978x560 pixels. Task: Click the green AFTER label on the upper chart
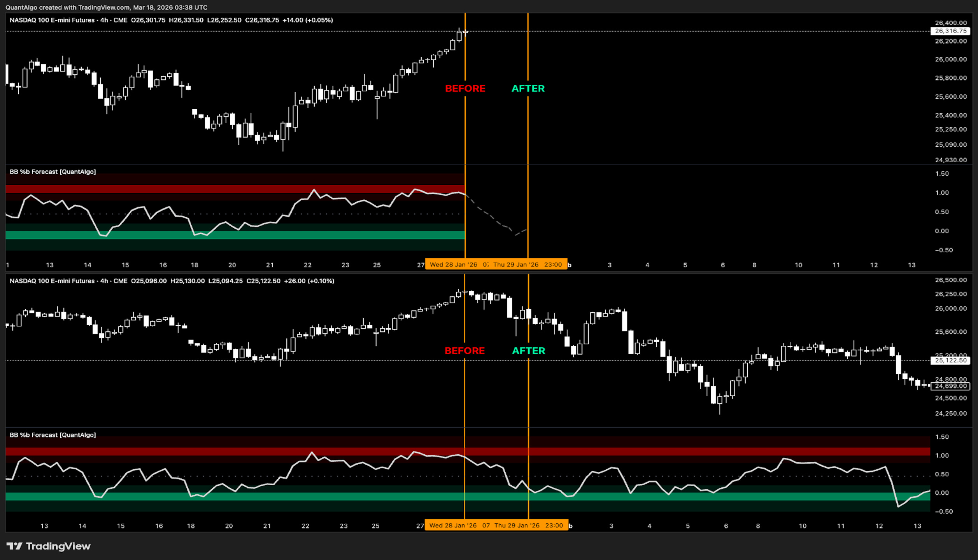(x=528, y=89)
